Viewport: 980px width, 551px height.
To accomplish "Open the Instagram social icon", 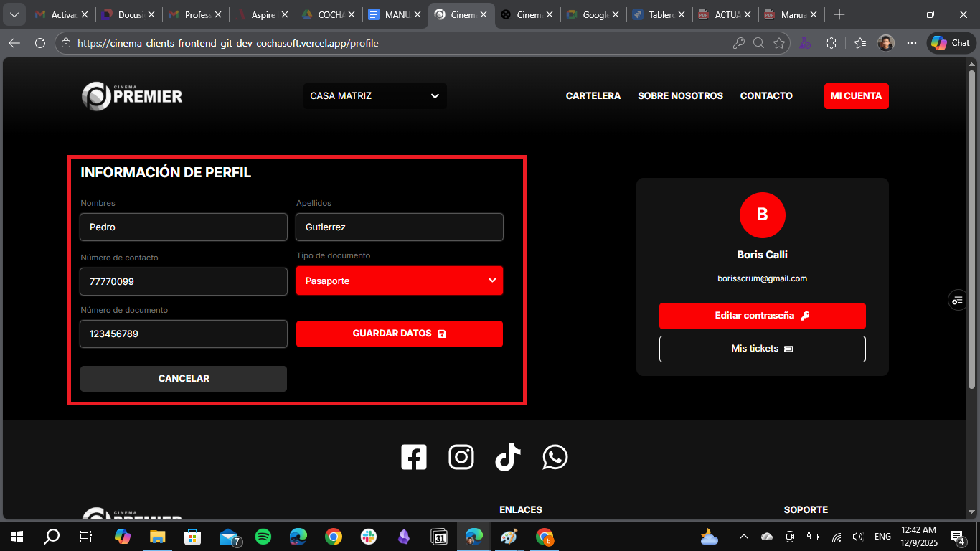I will (x=461, y=457).
